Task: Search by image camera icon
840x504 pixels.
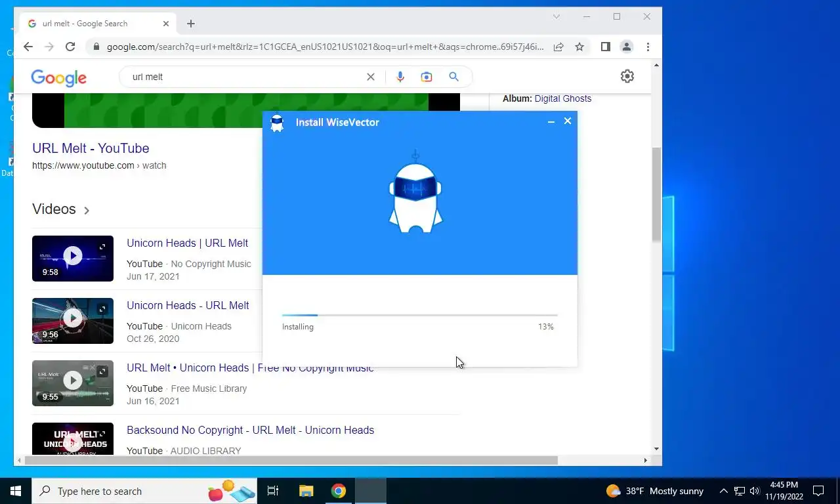Action: pyautogui.click(x=427, y=77)
